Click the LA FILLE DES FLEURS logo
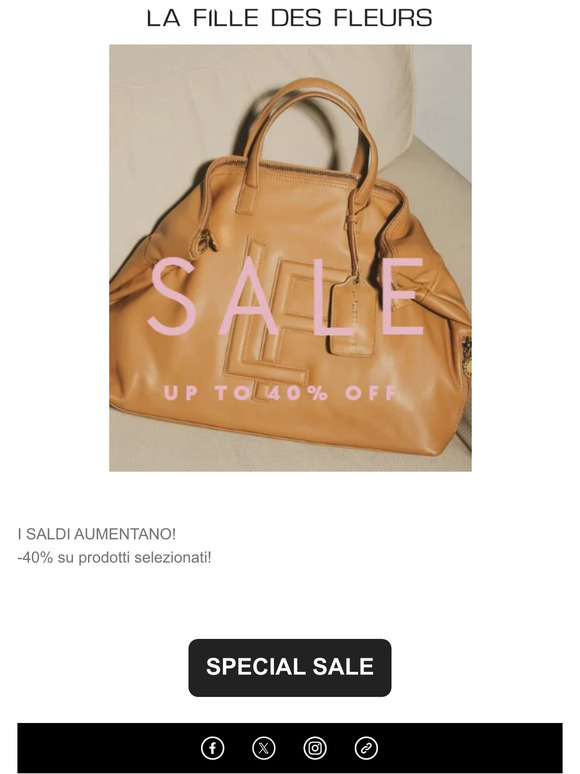The width and height of the screenshot is (580, 774). pos(290,18)
